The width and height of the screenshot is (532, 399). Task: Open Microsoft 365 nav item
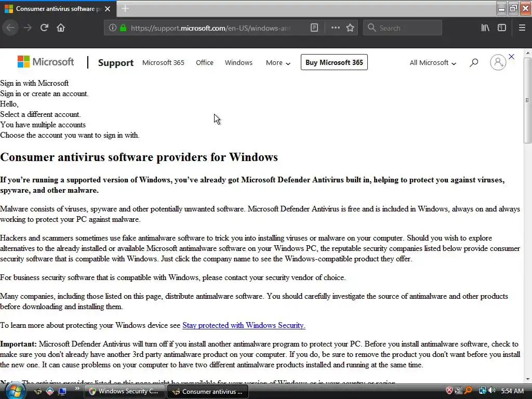click(163, 63)
